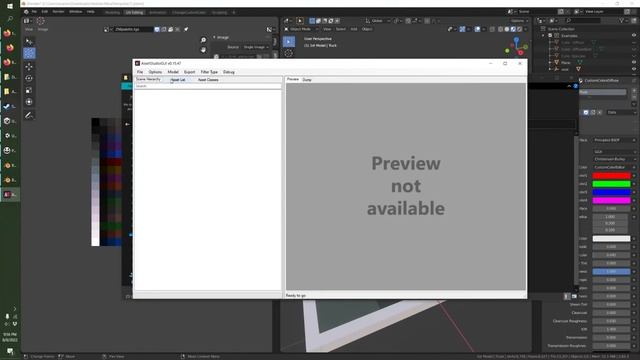Select the Annotate tool in UV editor toolbar
This screenshot has width=640, height=360.
coord(29,115)
